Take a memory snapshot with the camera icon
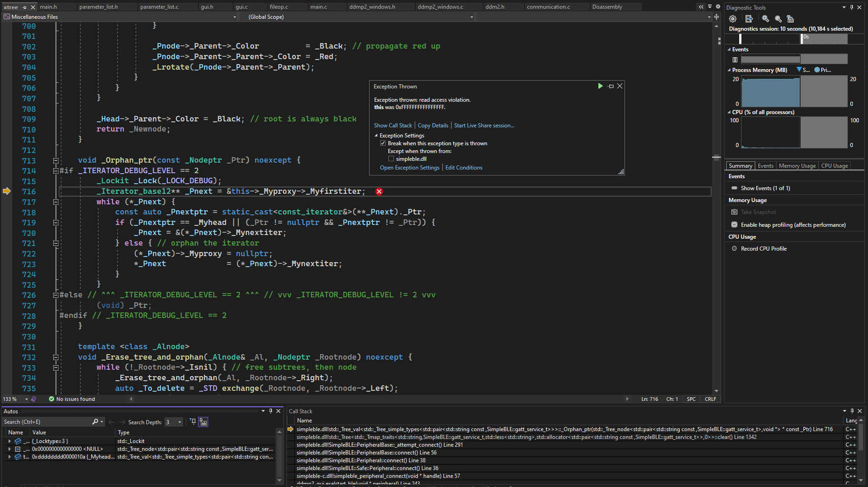Viewport: 868px width, 487px height. point(734,212)
